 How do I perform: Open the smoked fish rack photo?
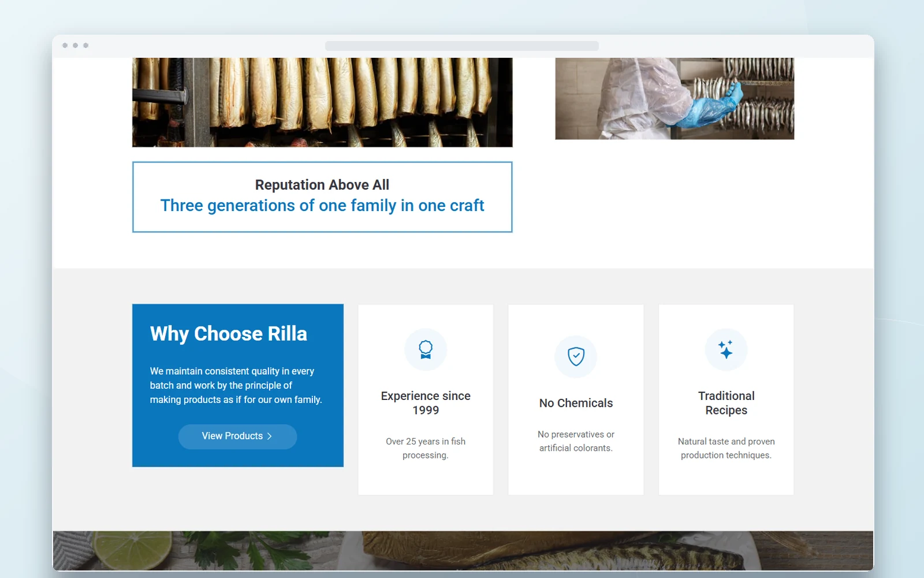coord(322,102)
